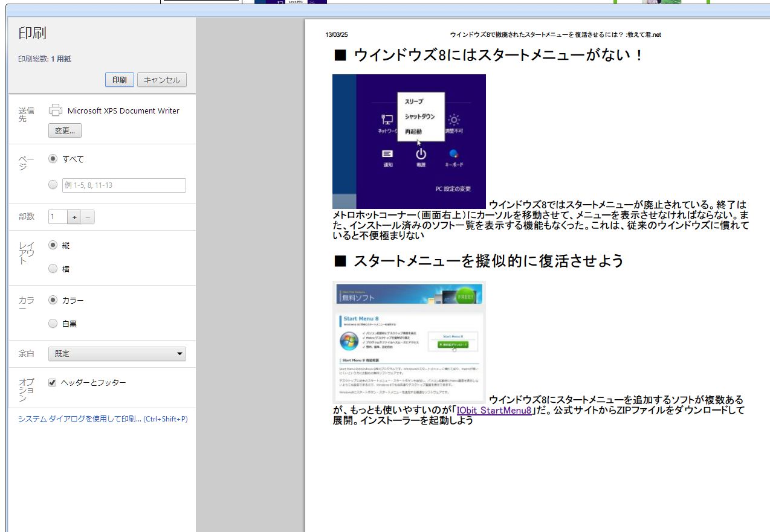Select カラー color printing
The image size is (770, 532).
(x=53, y=300)
